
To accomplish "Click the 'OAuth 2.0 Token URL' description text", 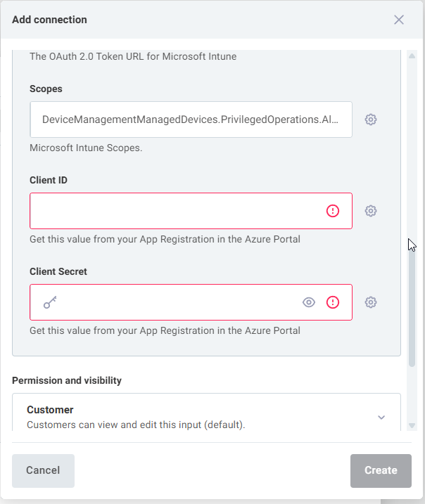I will pos(133,56).
